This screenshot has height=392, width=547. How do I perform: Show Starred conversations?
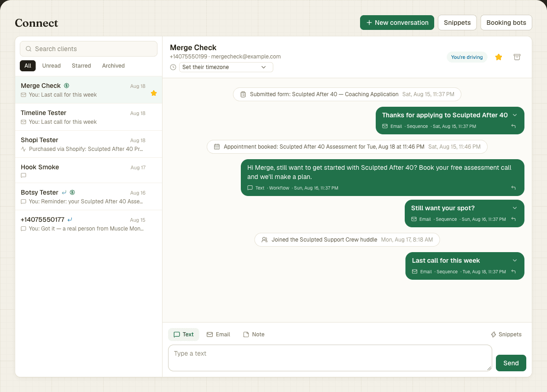point(81,65)
